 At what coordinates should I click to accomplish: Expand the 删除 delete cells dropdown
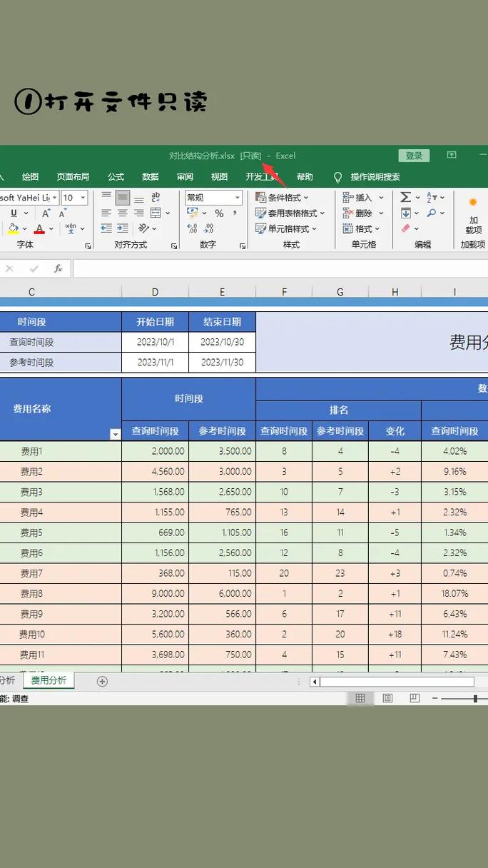click(x=381, y=213)
